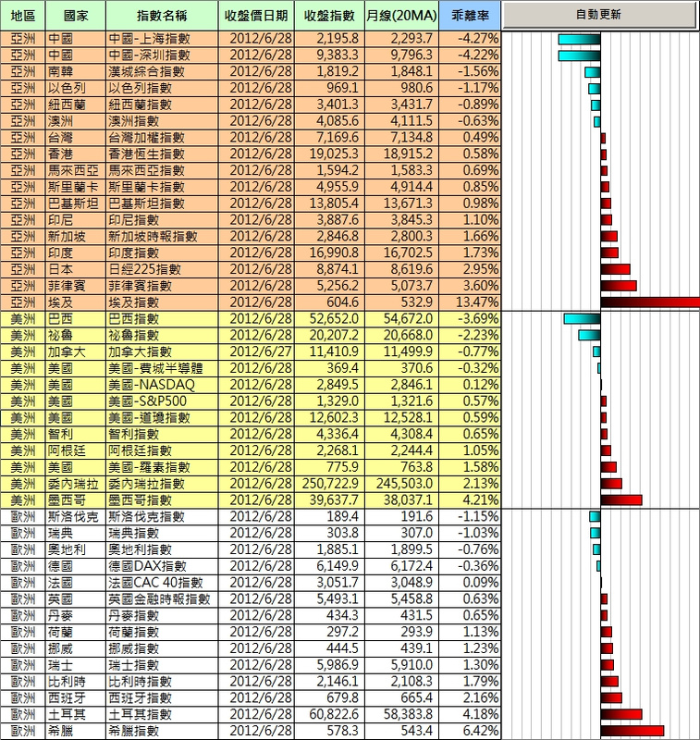The width and height of the screenshot is (700, 740).
Task: Click the 美國-S&P500 cell
Action: pos(162,401)
